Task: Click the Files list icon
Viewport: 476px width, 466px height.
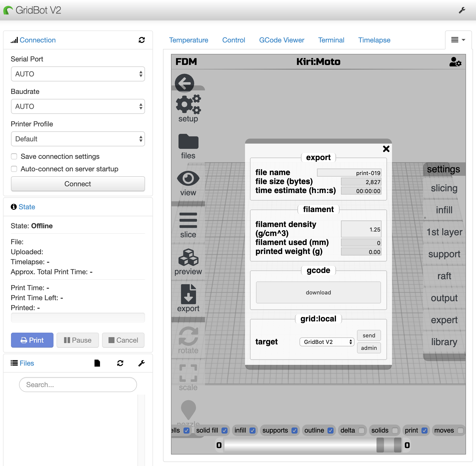Action: 14,363
